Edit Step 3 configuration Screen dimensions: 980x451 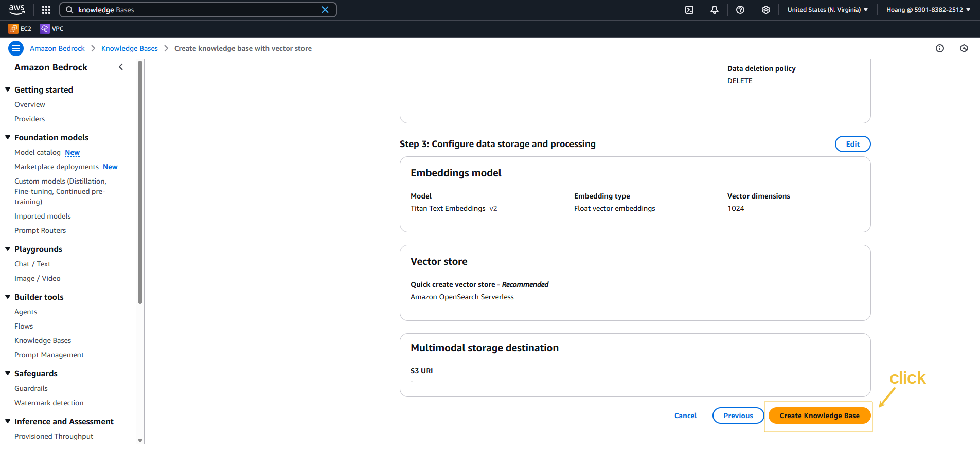[x=852, y=144]
